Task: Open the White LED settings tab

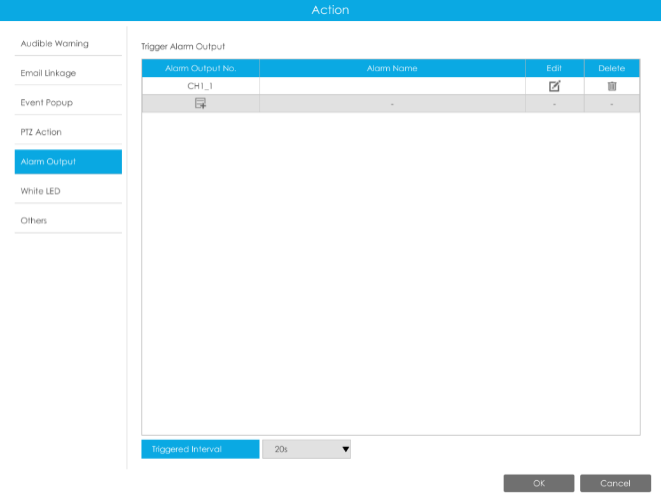Action: coord(68,191)
